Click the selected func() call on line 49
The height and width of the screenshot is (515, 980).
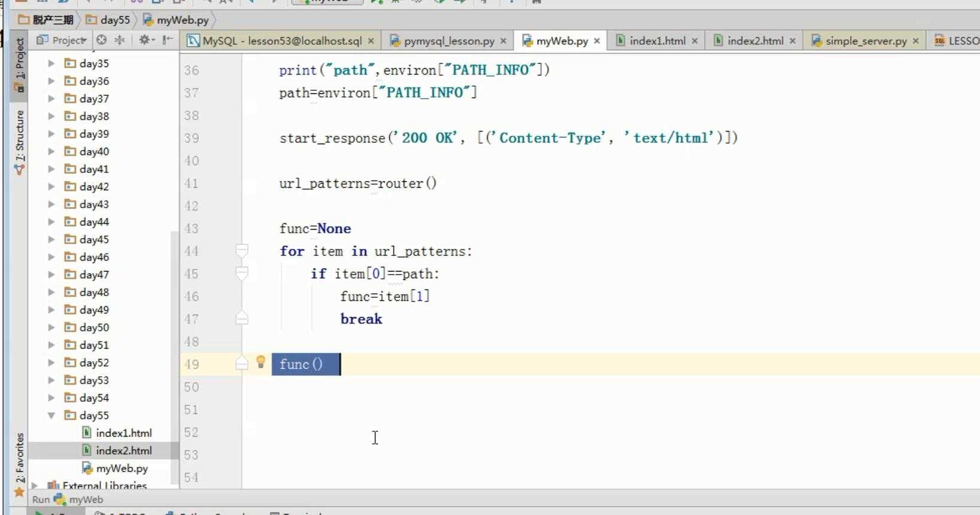(x=301, y=364)
